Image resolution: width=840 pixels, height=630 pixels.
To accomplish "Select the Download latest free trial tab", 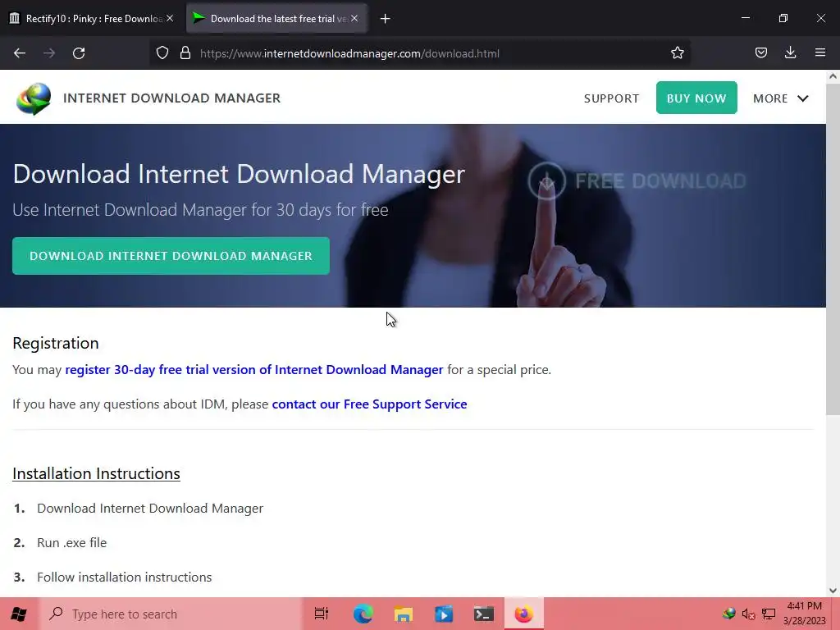I will coord(276,18).
